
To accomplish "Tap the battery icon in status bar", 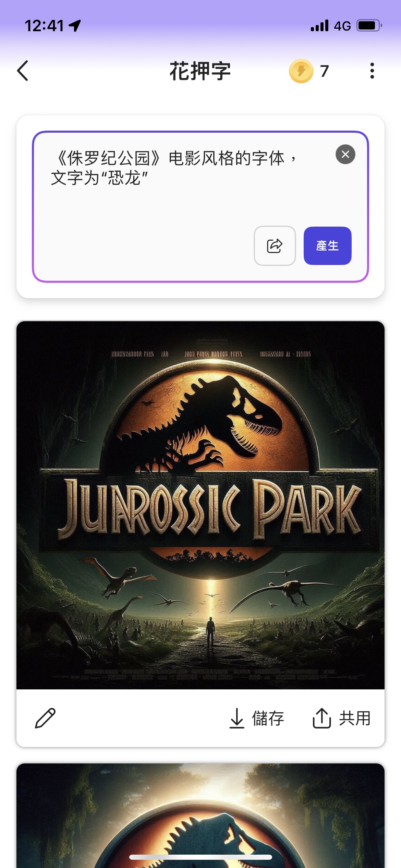I will click(x=369, y=26).
